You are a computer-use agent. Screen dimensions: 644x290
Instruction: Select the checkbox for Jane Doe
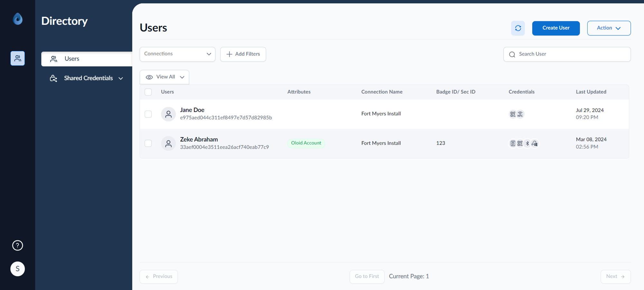pyautogui.click(x=148, y=114)
